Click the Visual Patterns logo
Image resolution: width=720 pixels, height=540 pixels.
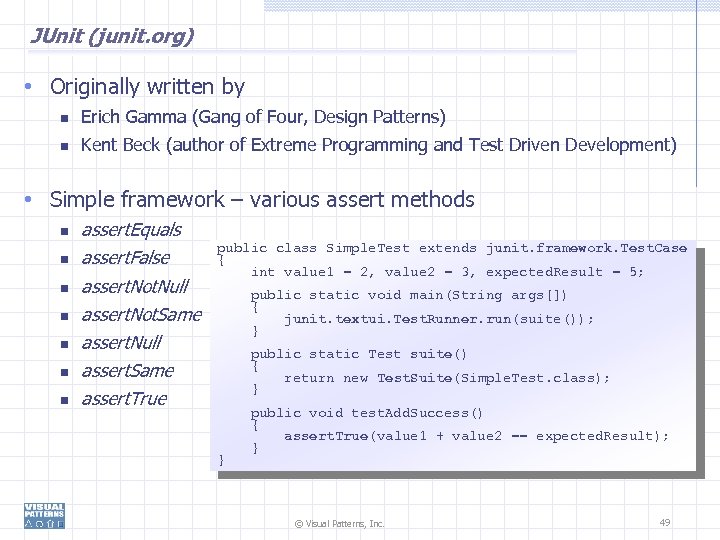(x=45, y=516)
